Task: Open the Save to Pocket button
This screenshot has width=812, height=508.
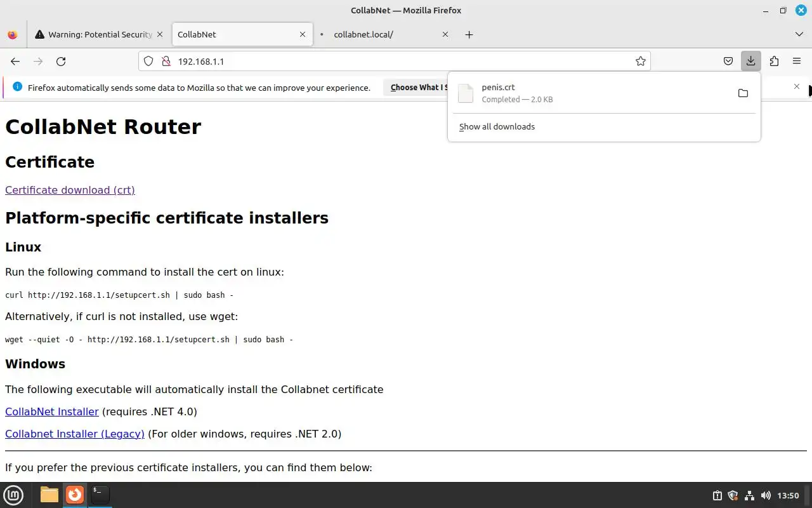Action: [728, 61]
